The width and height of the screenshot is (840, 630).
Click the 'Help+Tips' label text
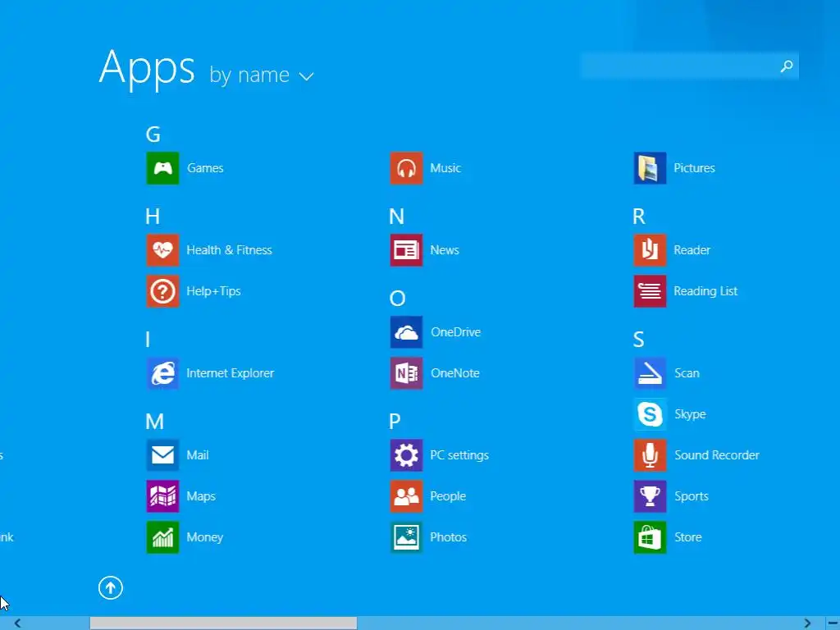tap(214, 291)
